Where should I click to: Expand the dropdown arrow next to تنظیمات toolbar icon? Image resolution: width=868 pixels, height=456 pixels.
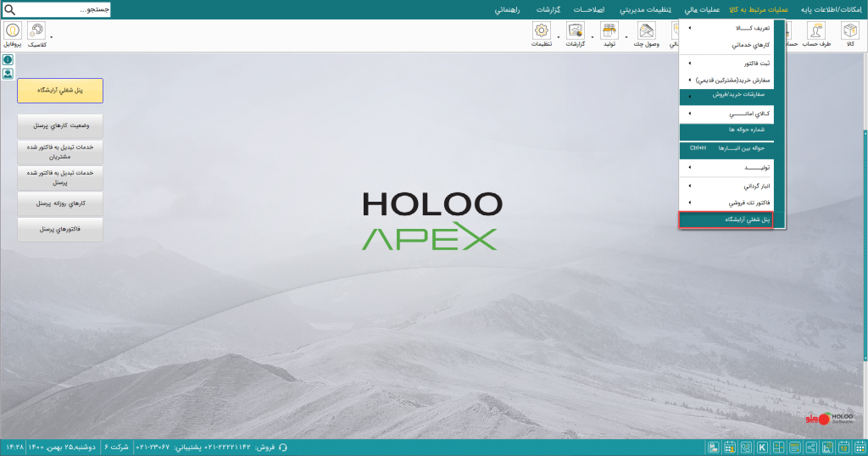pyautogui.click(x=558, y=37)
